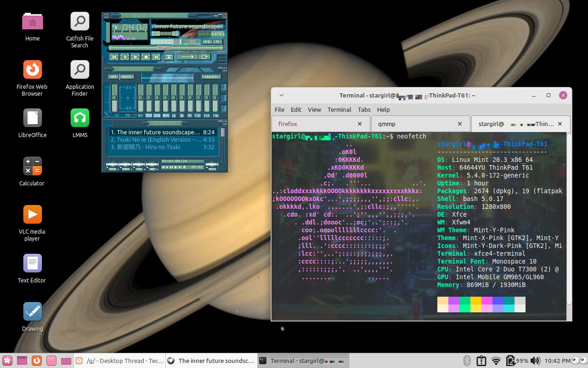The height and width of the screenshot is (368, 588).
Task: Switch to the qmmp terminal tab
Action: (420, 124)
